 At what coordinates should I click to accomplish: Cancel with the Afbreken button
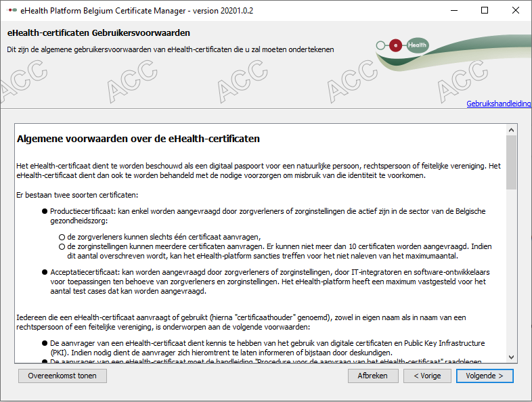373,376
